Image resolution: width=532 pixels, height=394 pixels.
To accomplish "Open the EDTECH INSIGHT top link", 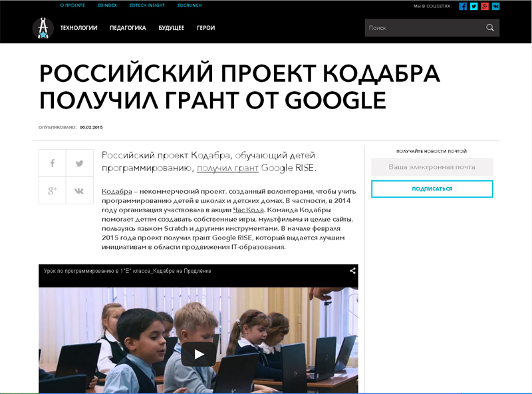I will [147, 5].
